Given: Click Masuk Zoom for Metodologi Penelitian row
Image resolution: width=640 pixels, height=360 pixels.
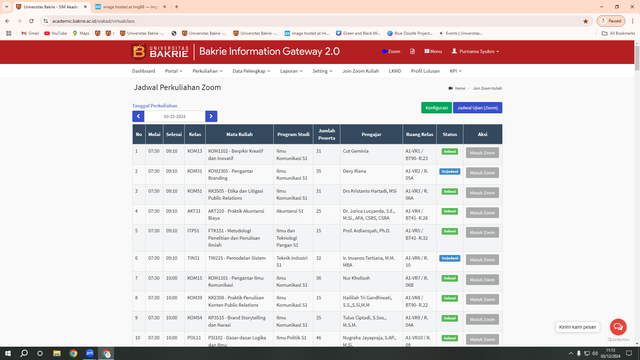Looking at the screenshot, I should point(482,232).
